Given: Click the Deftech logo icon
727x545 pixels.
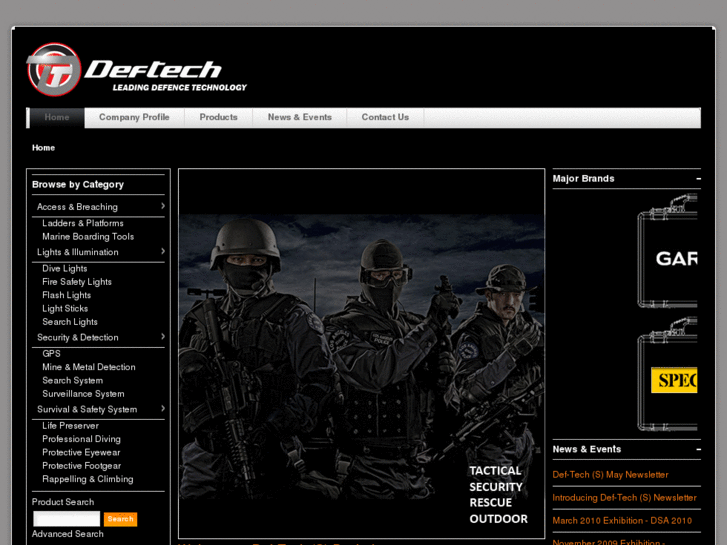Looking at the screenshot, I should click(x=53, y=70).
